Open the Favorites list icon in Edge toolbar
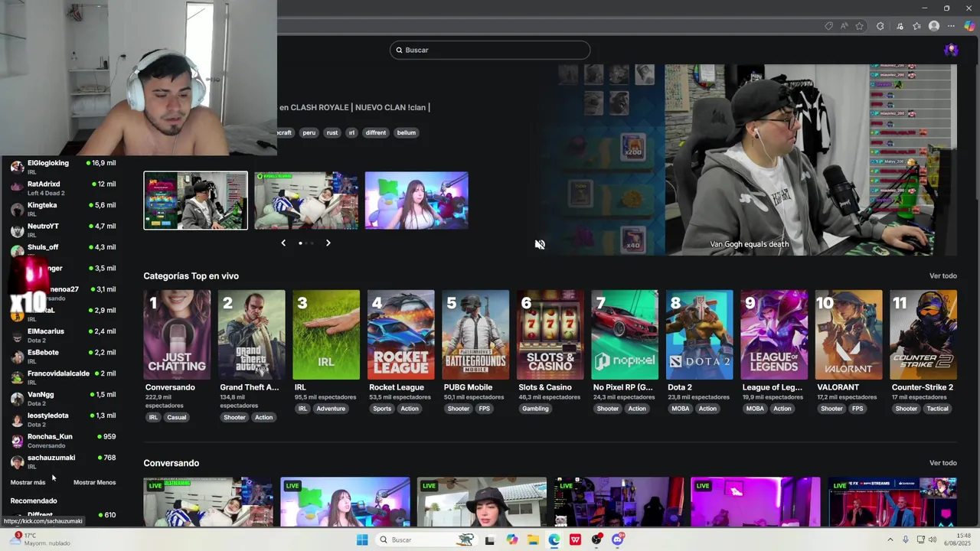The width and height of the screenshot is (980, 551). [916, 26]
